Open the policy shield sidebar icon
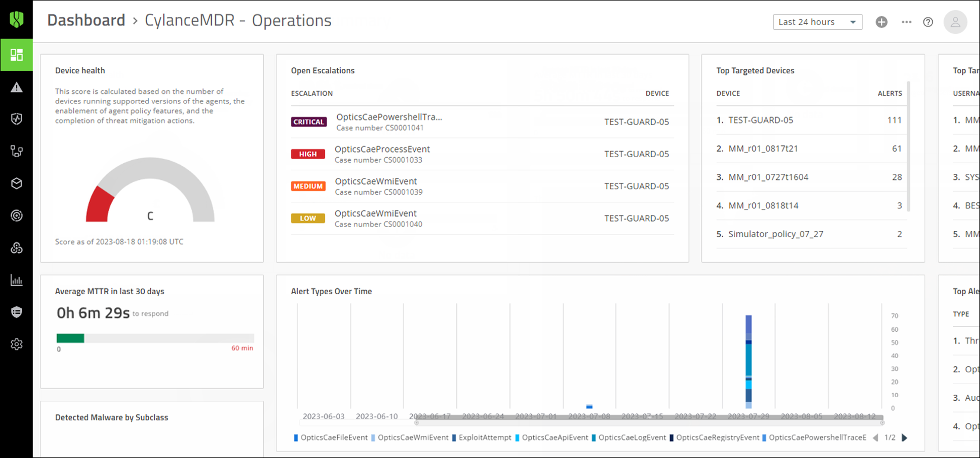 (x=17, y=312)
